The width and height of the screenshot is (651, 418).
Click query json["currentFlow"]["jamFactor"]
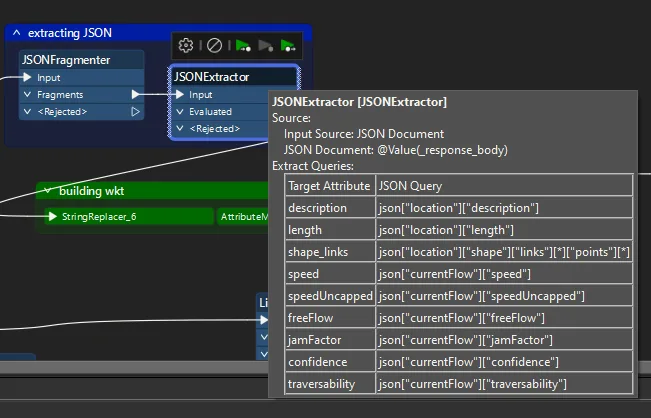(x=465, y=340)
